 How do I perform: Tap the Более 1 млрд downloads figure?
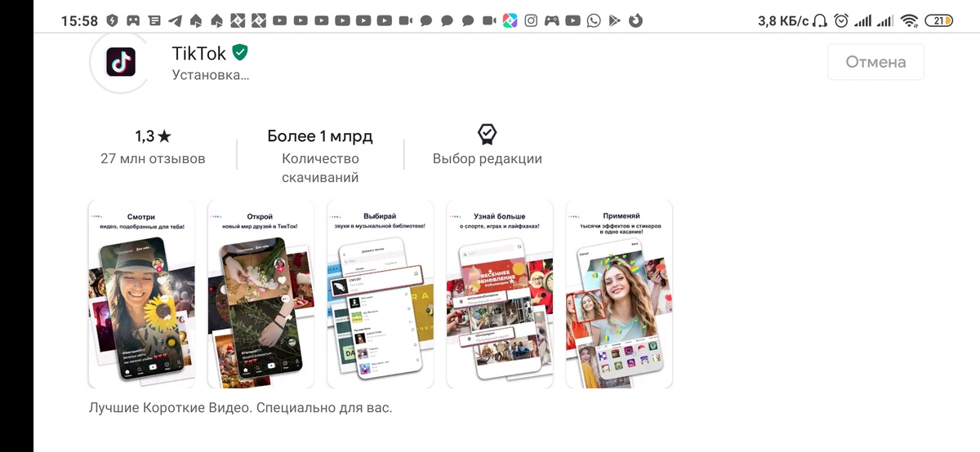[320, 136]
